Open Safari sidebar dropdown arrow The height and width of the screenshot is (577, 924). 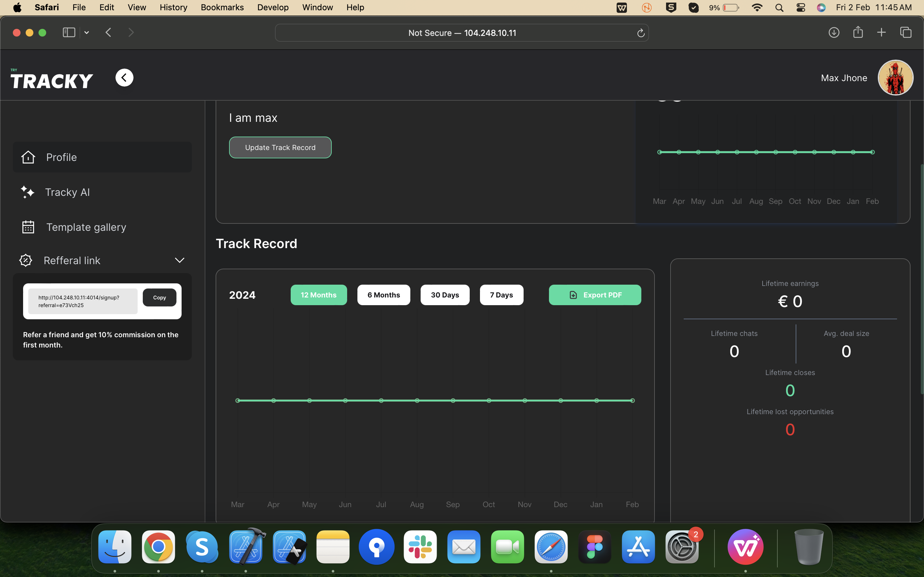87,33
